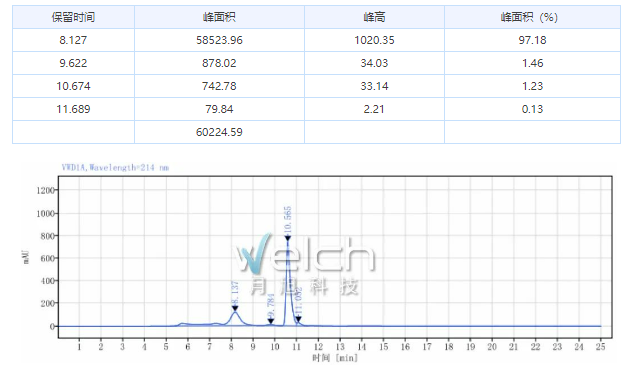The width and height of the screenshot is (634, 369).
Task: Select area percent value 1.46
Action: (532, 63)
